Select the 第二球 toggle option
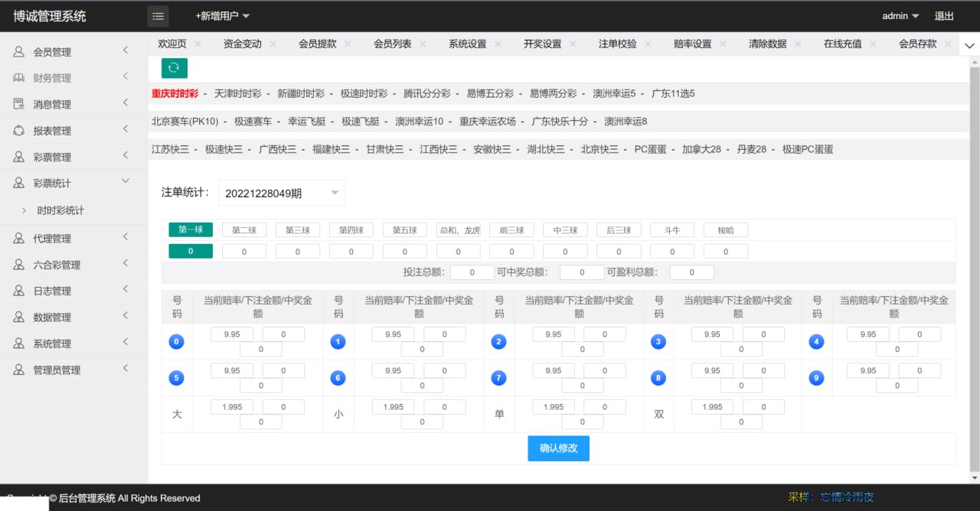This screenshot has width=980, height=511. pos(244,229)
